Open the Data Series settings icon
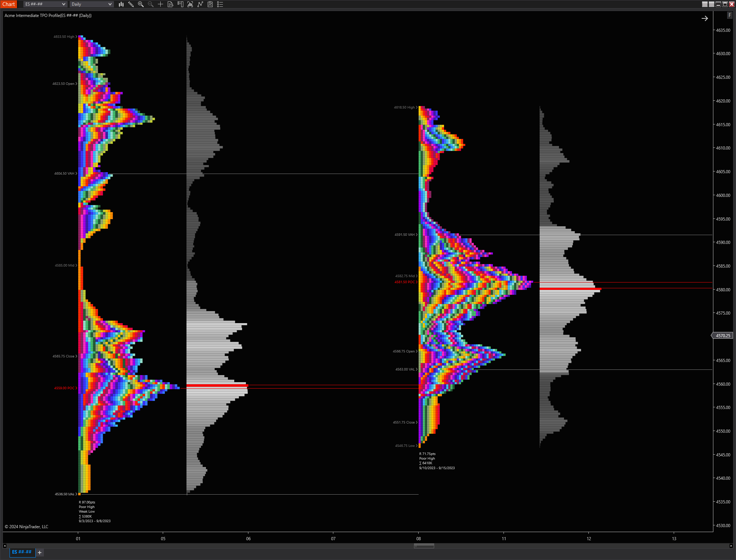Screen dimensions: 736x560 click(x=171, y=4)
